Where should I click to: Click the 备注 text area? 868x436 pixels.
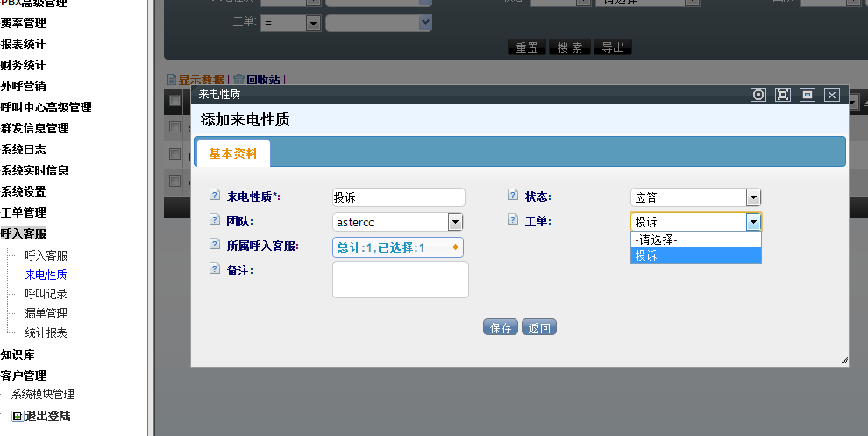pos(400,280)
